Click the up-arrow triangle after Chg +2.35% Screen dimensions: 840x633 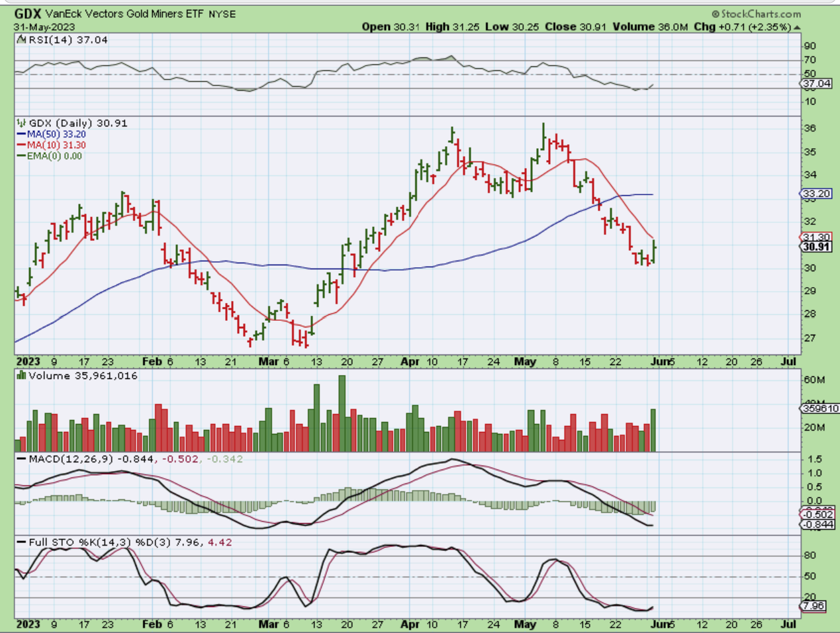pyautogui.click(x=796, y=27)
